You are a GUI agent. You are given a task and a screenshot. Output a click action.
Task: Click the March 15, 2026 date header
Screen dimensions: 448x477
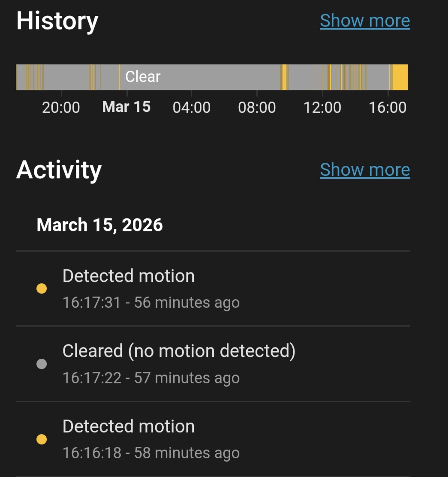pos(100,225)
